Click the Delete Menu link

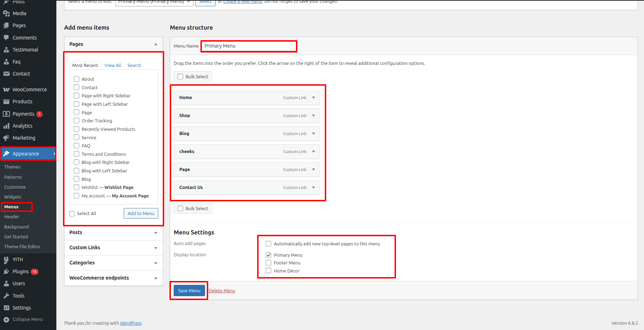pyautogui.click(x=222, y=291)
